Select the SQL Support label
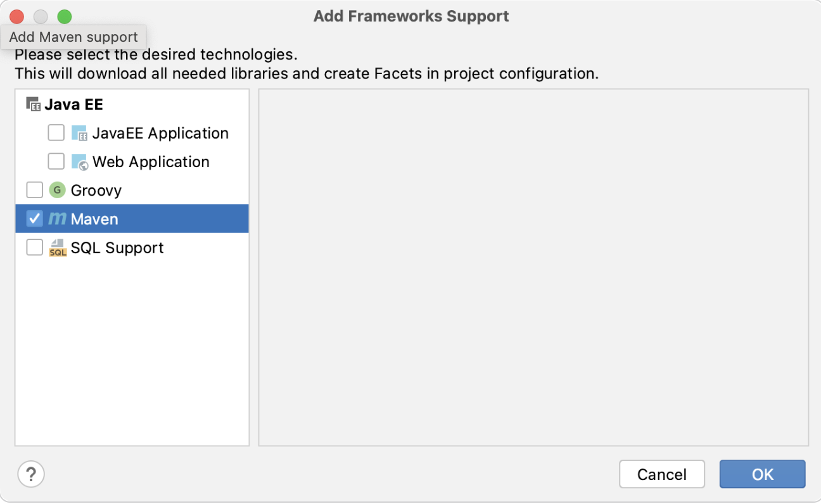 117,248
